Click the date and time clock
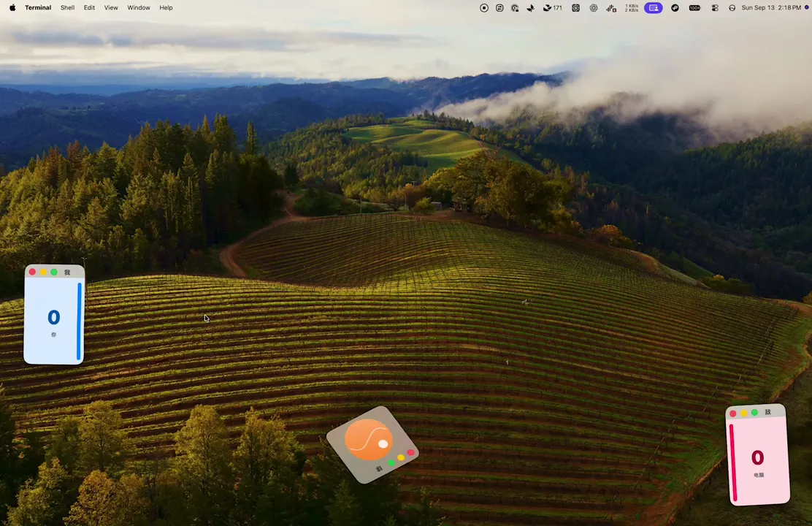812x526 pixels. 771,8
